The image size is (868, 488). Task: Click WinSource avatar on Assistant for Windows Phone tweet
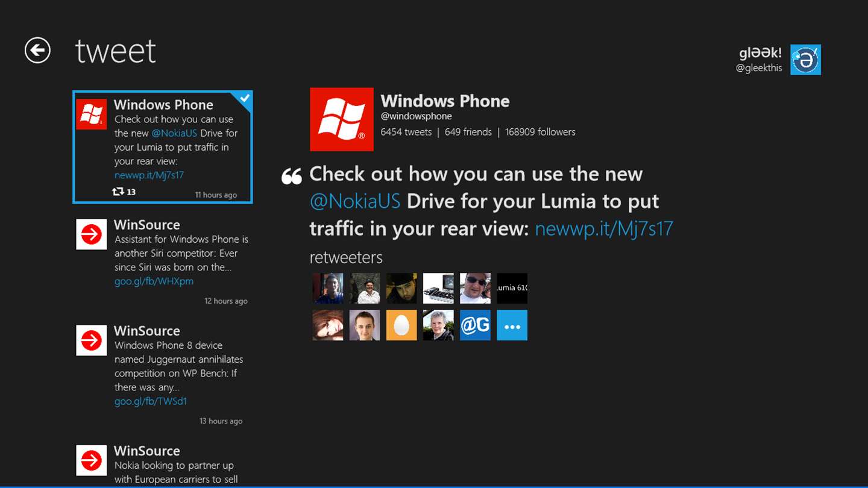click(x=92, y=234)
